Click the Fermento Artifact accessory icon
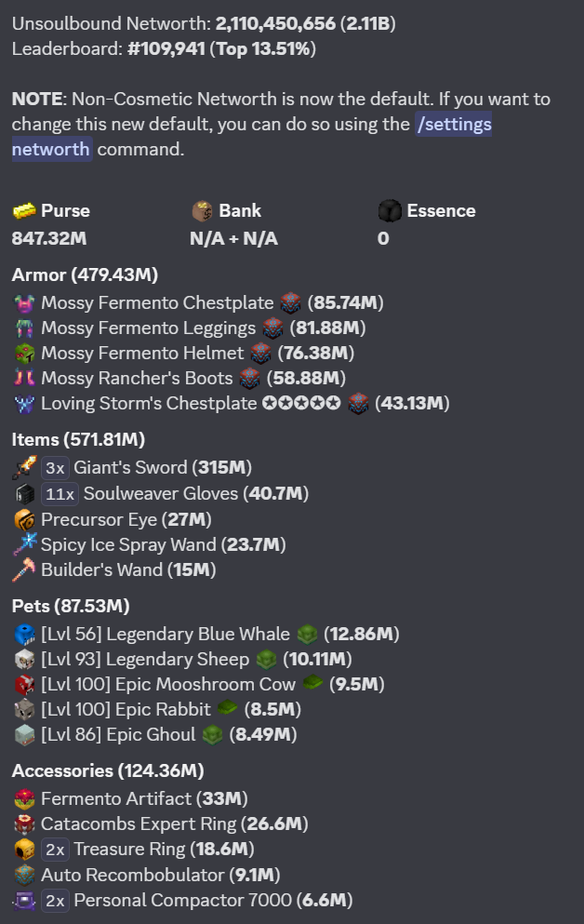 point(24,799)
